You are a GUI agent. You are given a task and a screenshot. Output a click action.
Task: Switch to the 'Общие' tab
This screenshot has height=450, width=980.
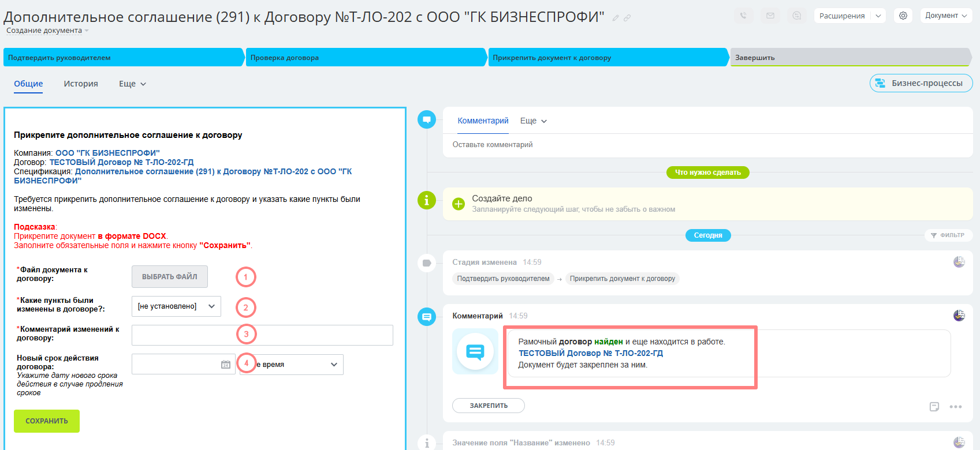pyautogui.click(x=28, y=84)
